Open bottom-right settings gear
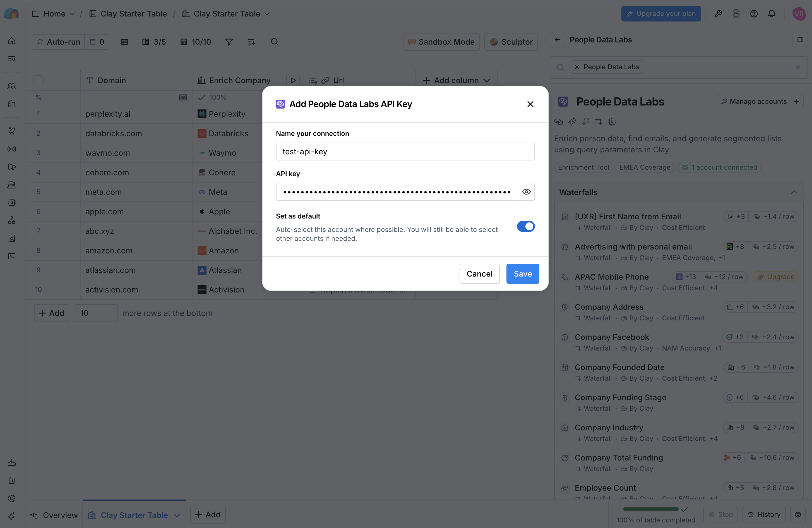 [x=798, y=514]
